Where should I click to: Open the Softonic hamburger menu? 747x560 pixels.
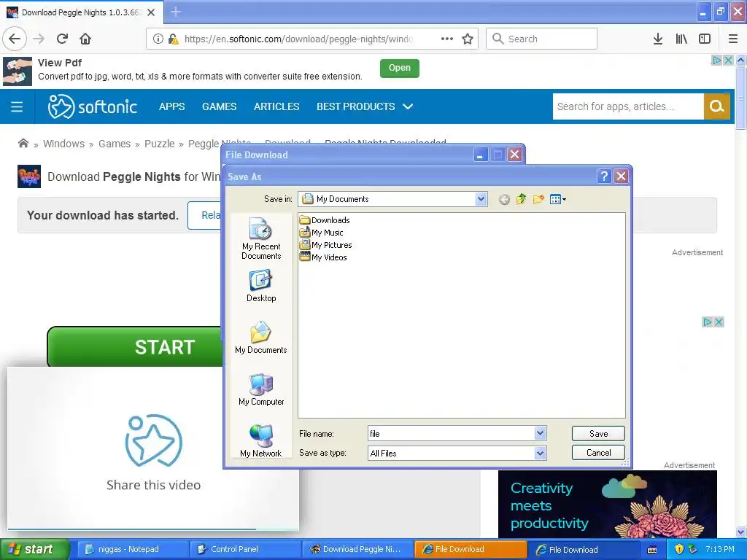(17, 106)
